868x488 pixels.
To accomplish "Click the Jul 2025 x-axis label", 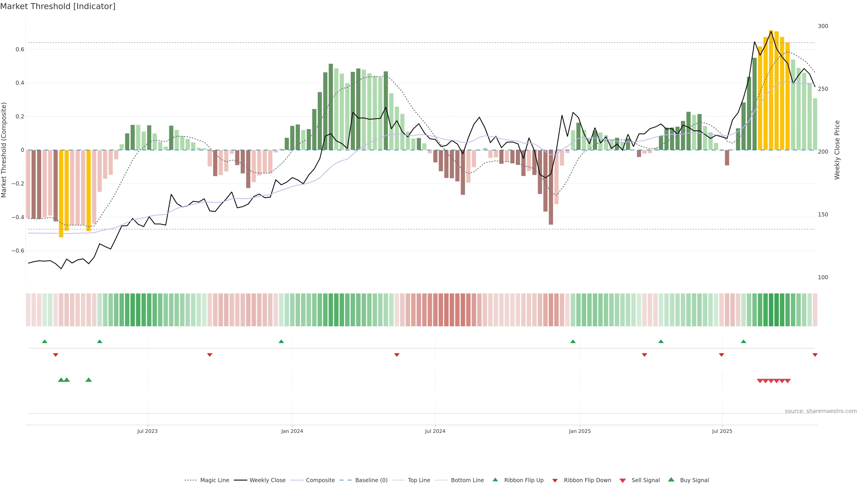I will pyautogui.click(x=722, y=431).
